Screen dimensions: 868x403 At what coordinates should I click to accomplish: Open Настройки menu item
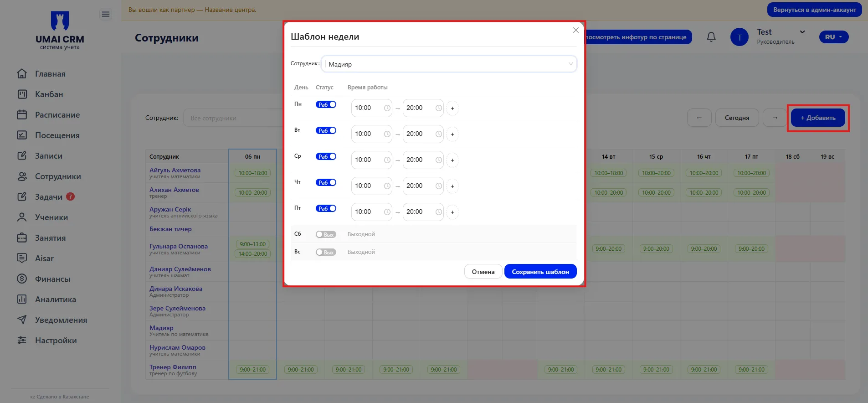56,341
